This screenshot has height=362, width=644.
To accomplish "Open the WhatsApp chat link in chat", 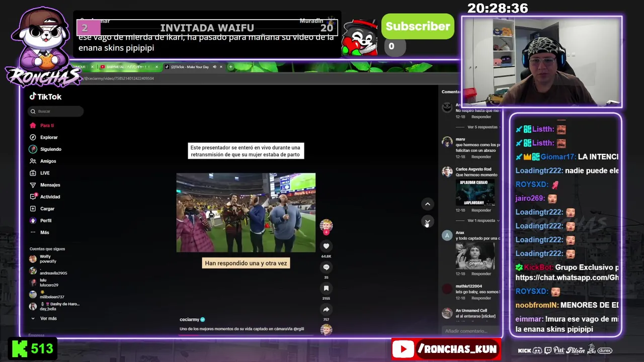I will point(567,278).
